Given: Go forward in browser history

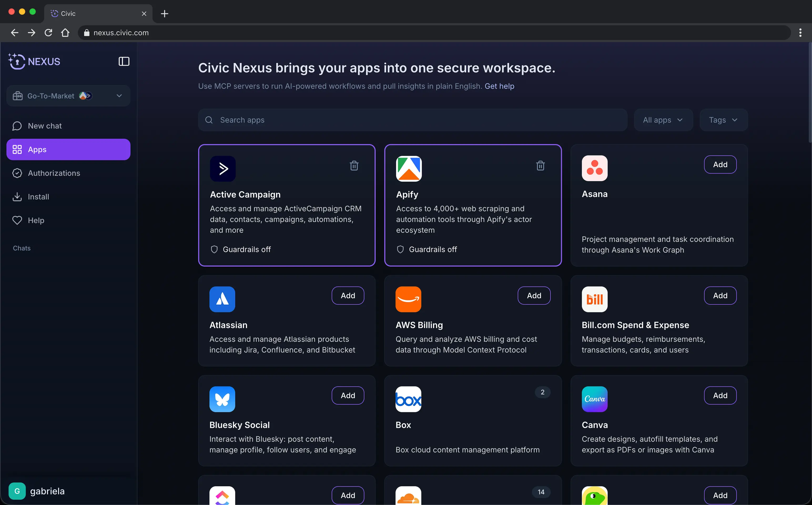Looking at the screenshot, I should pos(31,33).
